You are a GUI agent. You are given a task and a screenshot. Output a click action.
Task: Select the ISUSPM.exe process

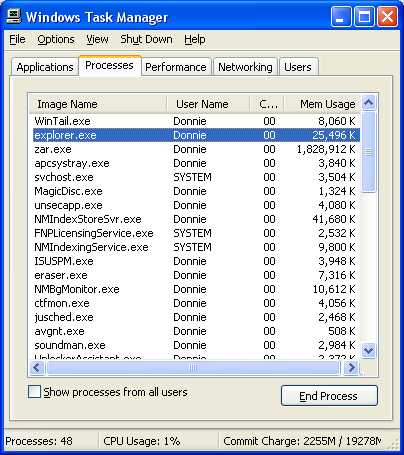pyautogui.click(x=196, y=261)
